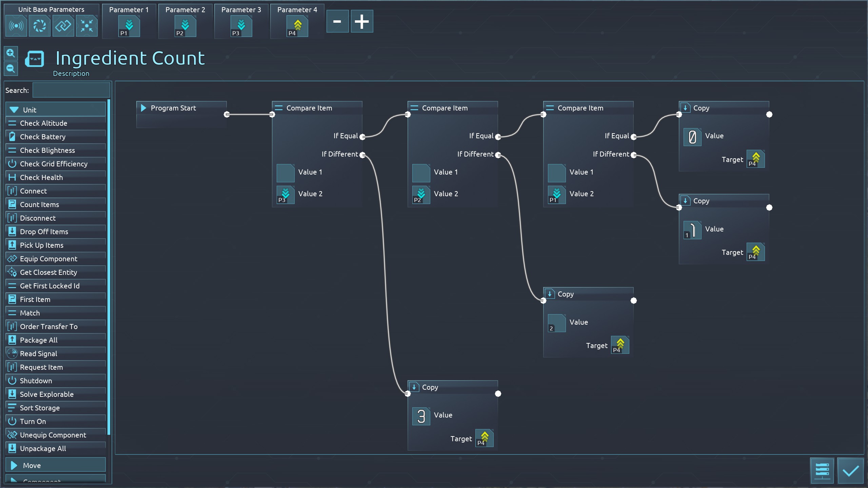The image size is (868, 488).
Task: Select Count Items from the instruction list
Action: (39, 205)
